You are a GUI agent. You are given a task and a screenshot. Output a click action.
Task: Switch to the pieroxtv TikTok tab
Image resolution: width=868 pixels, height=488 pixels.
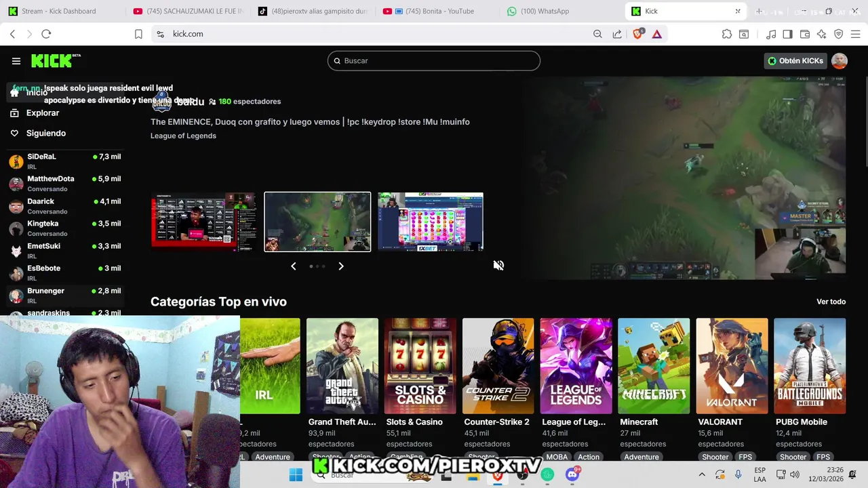pyautogui.click(x=314, y=11)
